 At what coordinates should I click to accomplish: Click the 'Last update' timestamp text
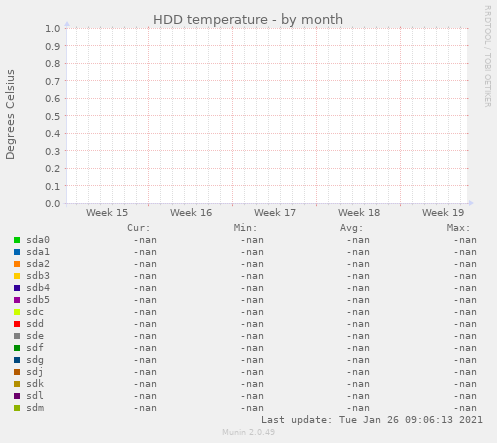tap(372, 420)
